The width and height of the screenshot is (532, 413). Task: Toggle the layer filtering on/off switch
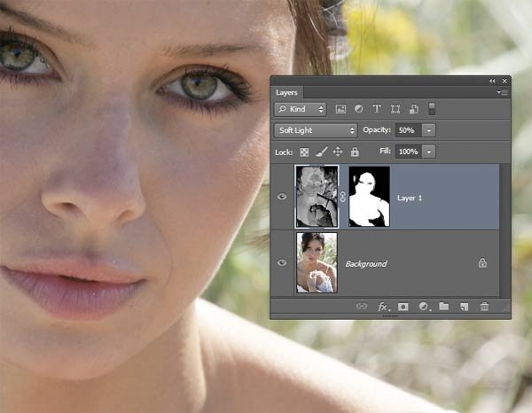point(432,109)
